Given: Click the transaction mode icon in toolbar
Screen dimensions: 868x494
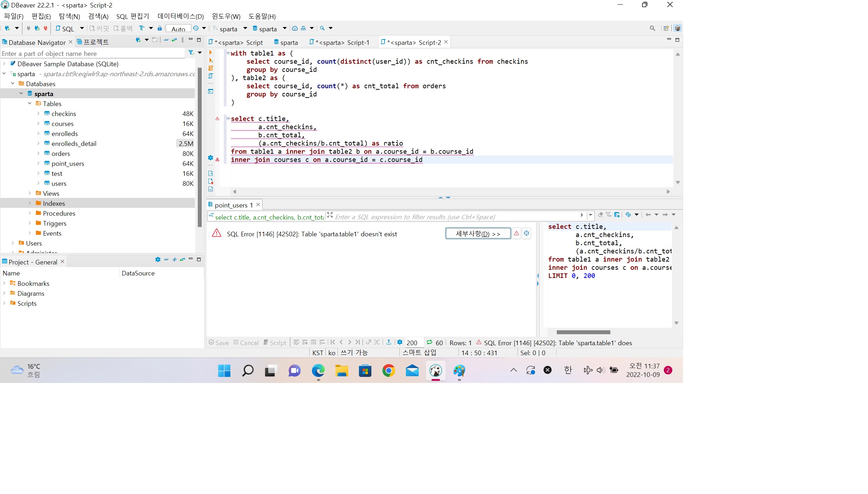Looking at the screenshot, I should point(142,28).
